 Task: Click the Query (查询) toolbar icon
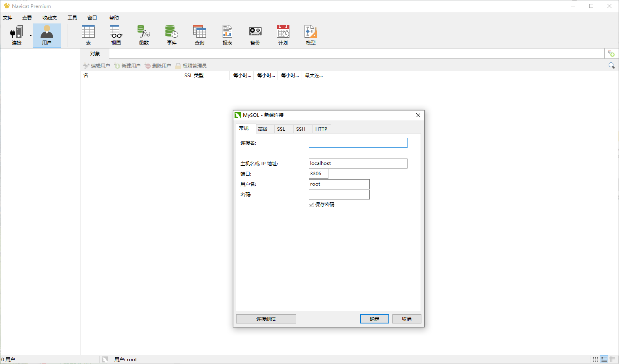coord(199,35)
